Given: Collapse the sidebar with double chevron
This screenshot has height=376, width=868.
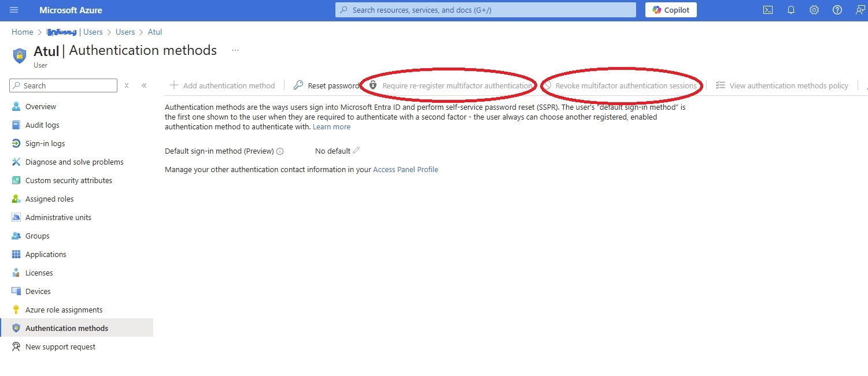Looking at the screenshot, I should coord(144,85).
